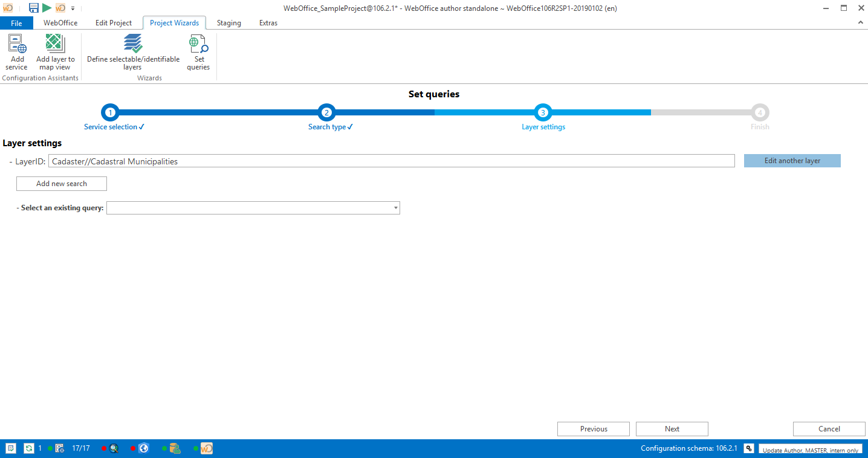Click the Edit another layer button
This screenshot has height=458, width=868.
pos(792,161)
